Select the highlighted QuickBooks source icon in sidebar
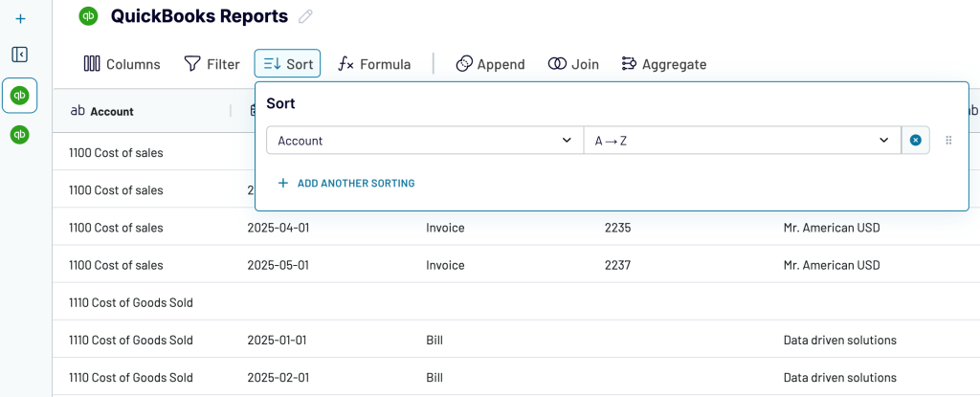This screenshot has height=397, width=980. tap(20, 96)
